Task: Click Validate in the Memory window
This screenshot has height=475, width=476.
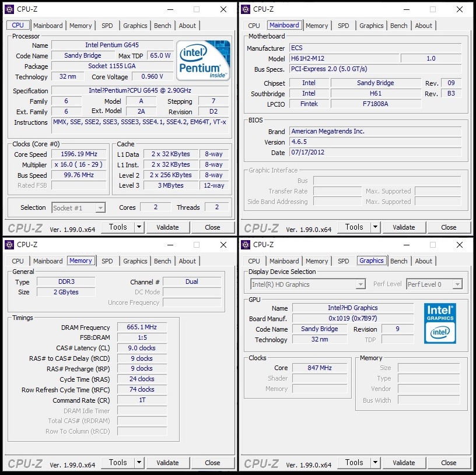Action: tap(167, 463)
